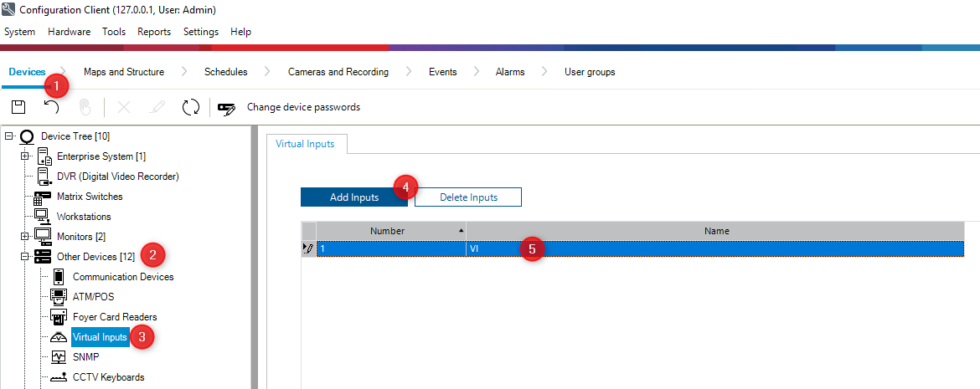Viewport: 980px width, 389px height.
Task: Collapse the Device Tree root node
Action: tap(8, 136)
